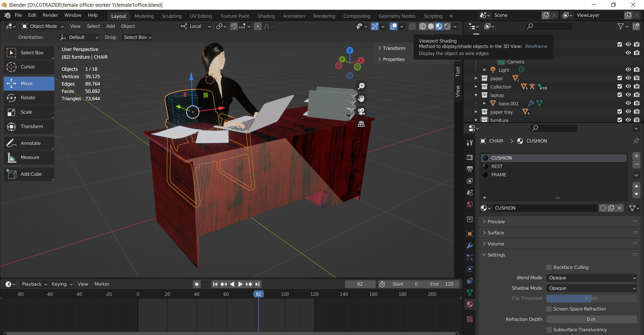
Task: Open the Object Data green triangle tab
Action: (470, 292)
